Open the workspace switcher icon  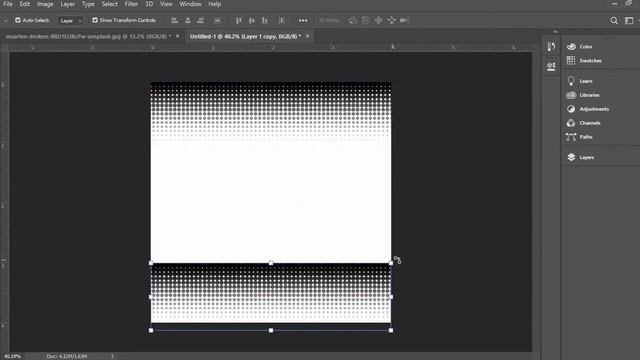629,20
